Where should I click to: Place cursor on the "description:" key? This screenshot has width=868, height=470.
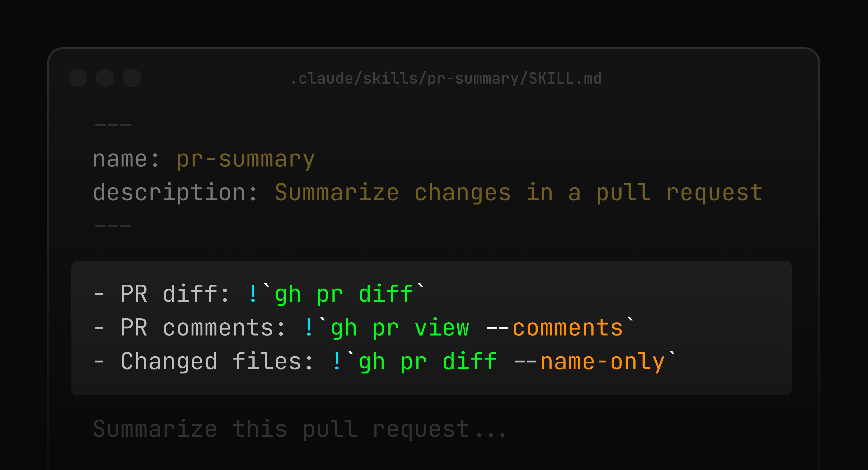tap(175, 193)
